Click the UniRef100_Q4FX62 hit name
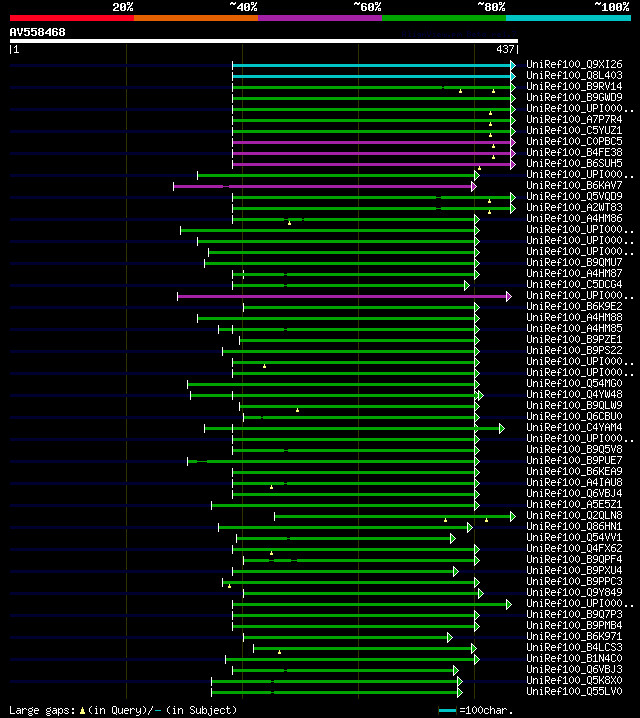The image size is (640, 718). tap(574, 548)
